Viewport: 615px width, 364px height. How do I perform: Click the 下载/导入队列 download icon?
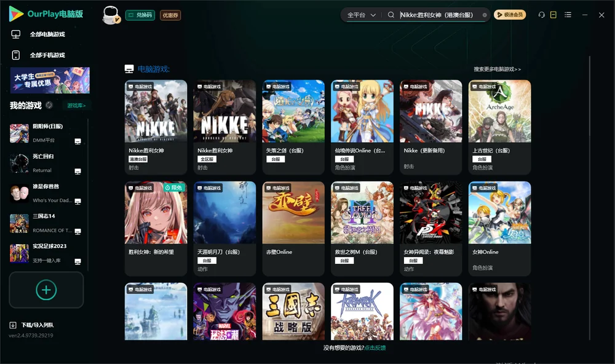point(13,325)
